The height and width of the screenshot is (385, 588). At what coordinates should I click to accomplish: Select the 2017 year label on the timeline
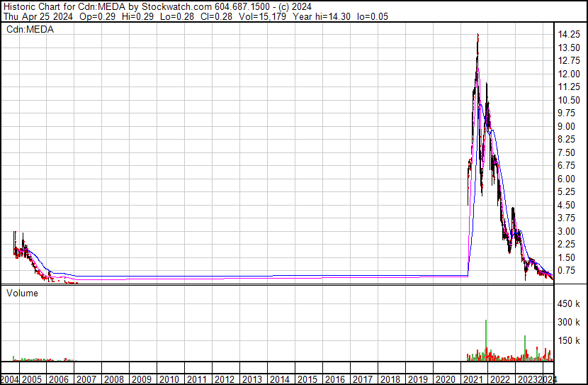363,379
